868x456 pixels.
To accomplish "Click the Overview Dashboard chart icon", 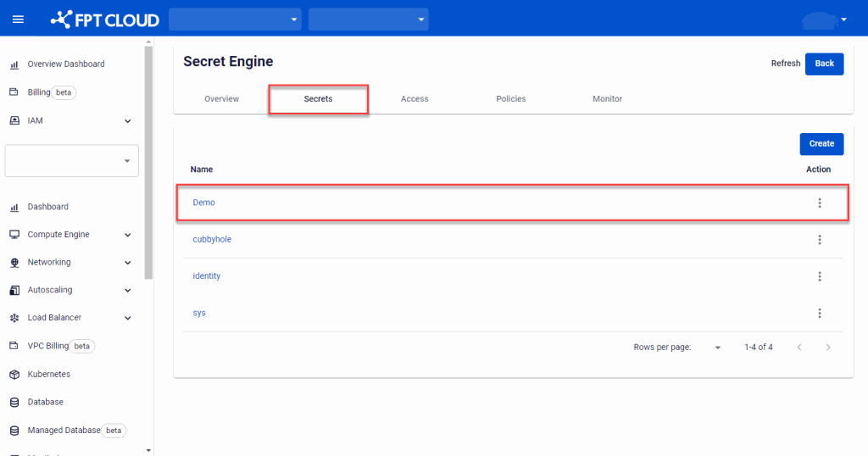I will (14, 64).
